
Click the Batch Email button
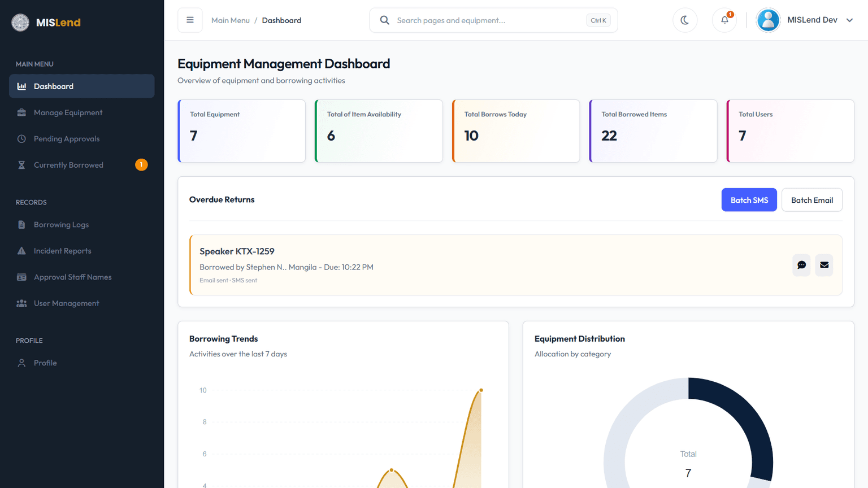pyautogui.click(x=812, y=200)
